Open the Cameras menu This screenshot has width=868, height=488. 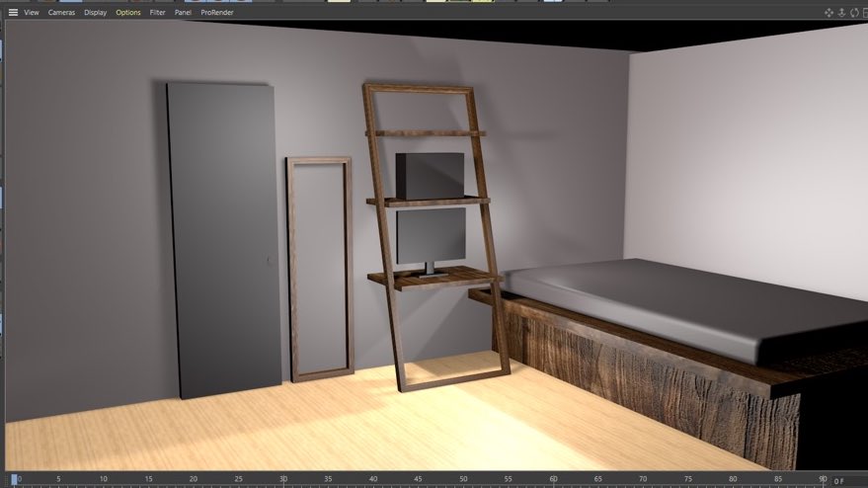tap(61, 12)
